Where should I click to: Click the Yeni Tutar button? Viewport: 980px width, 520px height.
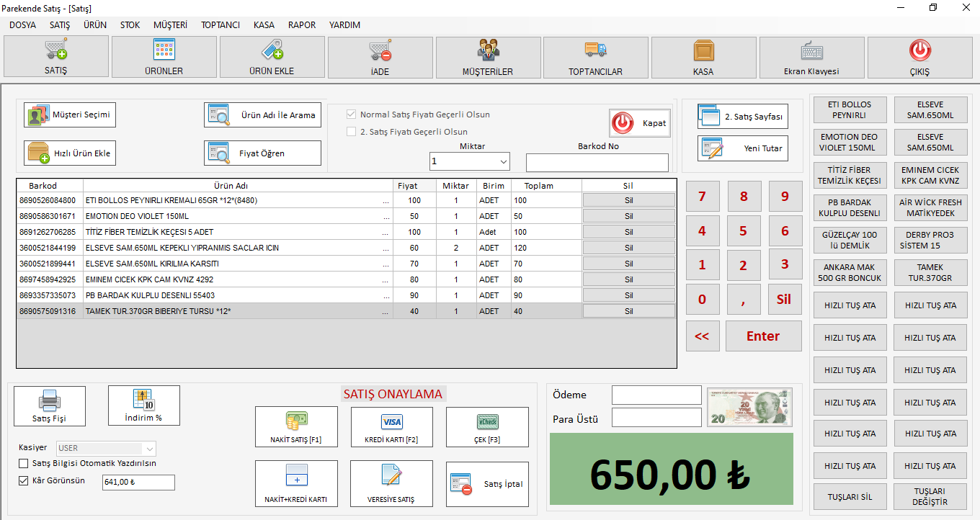coord(743,148)
